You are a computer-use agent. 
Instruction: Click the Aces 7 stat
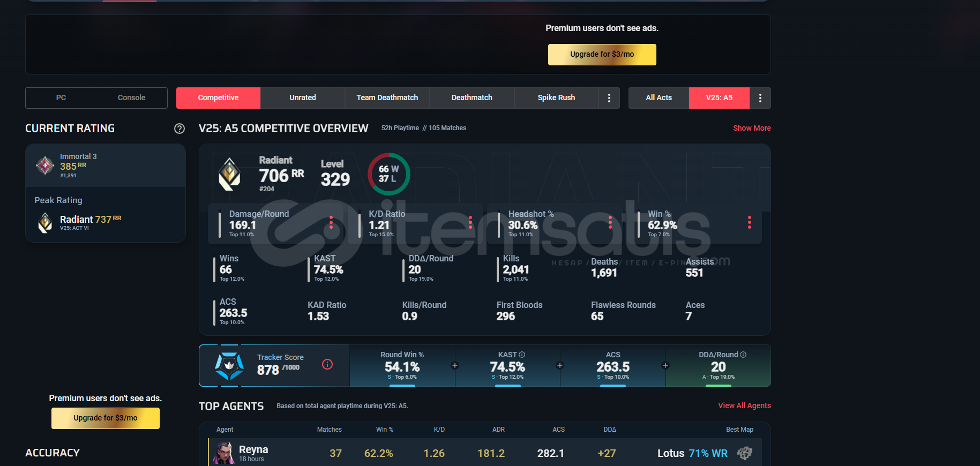pyautogui.click(x=695, y=311)
